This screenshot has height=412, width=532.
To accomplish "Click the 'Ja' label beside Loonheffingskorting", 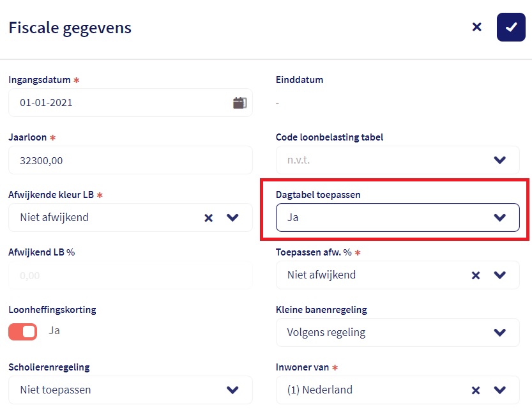I will click(x=54, y=331).
